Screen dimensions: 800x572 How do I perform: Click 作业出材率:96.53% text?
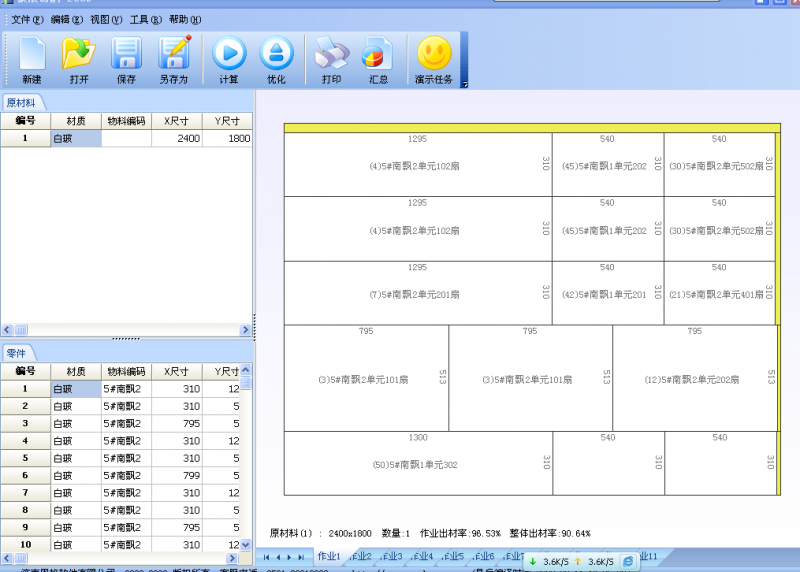(x=460, y=533)
